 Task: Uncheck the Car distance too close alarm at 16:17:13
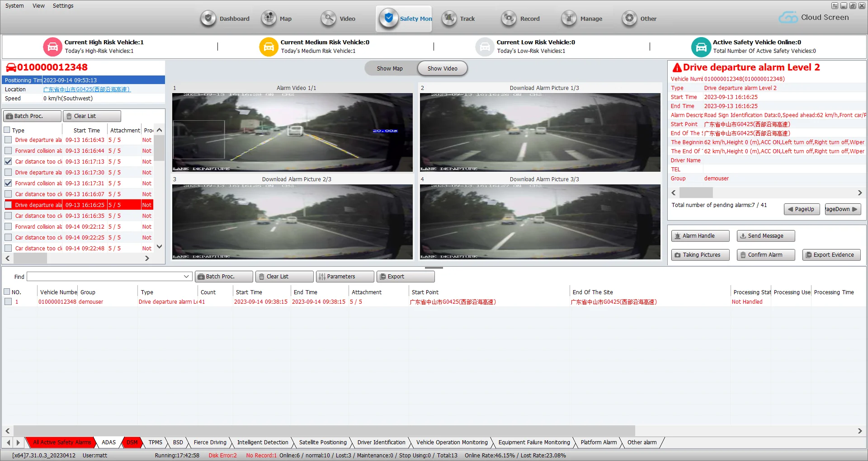point(8,161)
